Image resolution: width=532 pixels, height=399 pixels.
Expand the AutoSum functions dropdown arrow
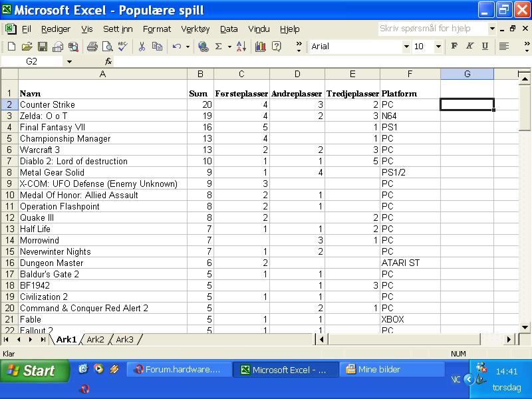click(229, 47)
